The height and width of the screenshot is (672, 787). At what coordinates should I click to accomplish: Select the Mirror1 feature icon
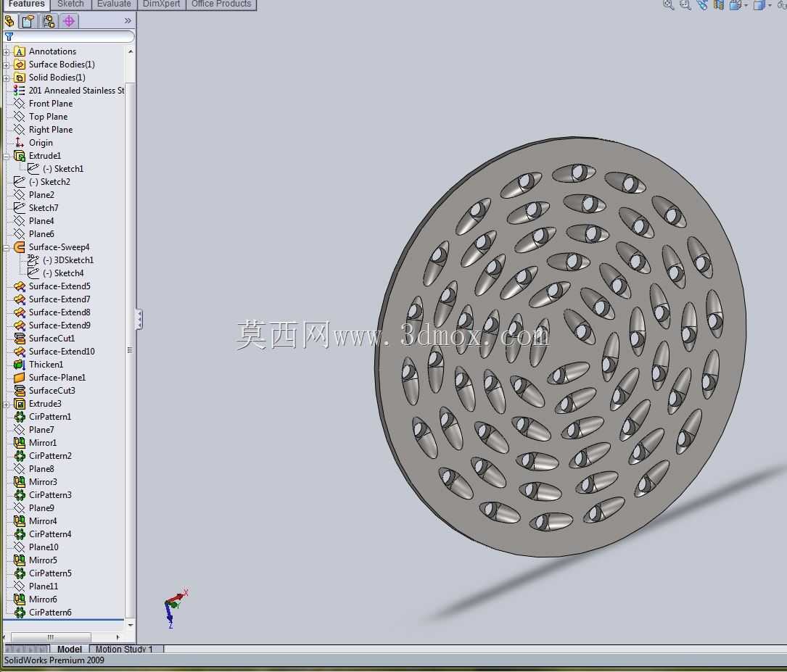(x=19, y=442)
